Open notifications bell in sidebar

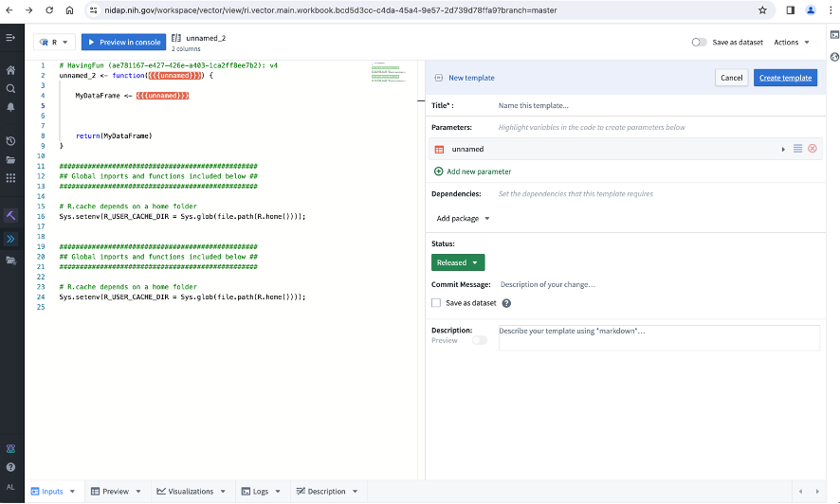[x=11, y=107]
